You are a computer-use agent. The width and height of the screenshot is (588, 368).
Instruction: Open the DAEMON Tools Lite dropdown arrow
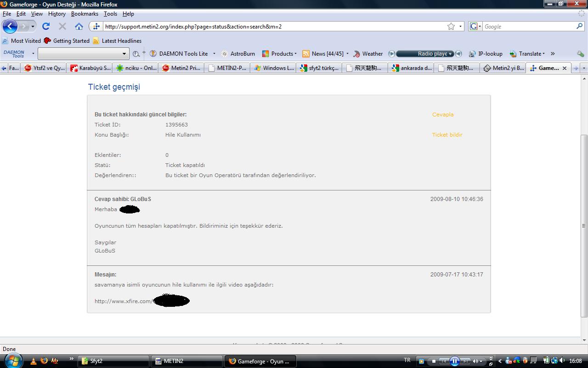click(214, 54)
